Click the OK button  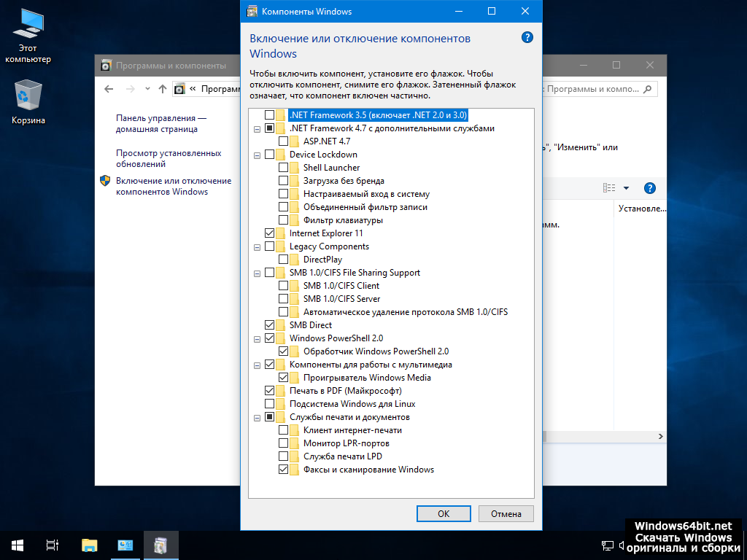pos(444,513)
